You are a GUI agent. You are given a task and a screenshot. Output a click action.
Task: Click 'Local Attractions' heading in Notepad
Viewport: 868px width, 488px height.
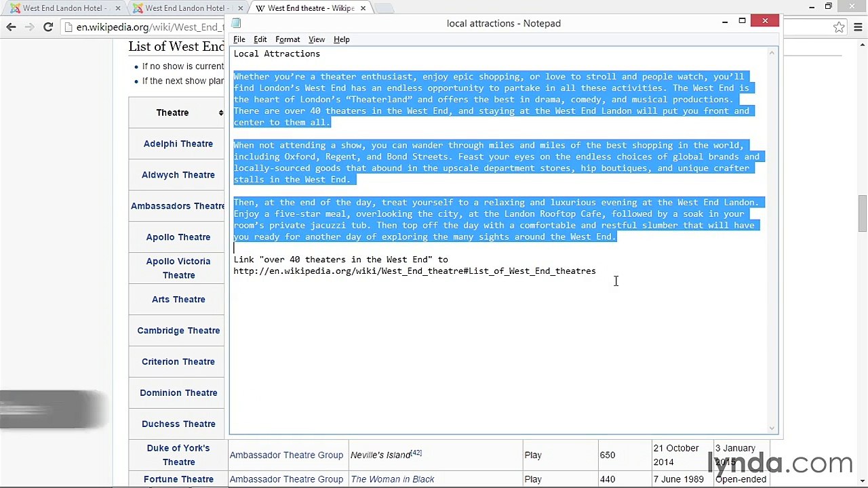tap(277, 54)
